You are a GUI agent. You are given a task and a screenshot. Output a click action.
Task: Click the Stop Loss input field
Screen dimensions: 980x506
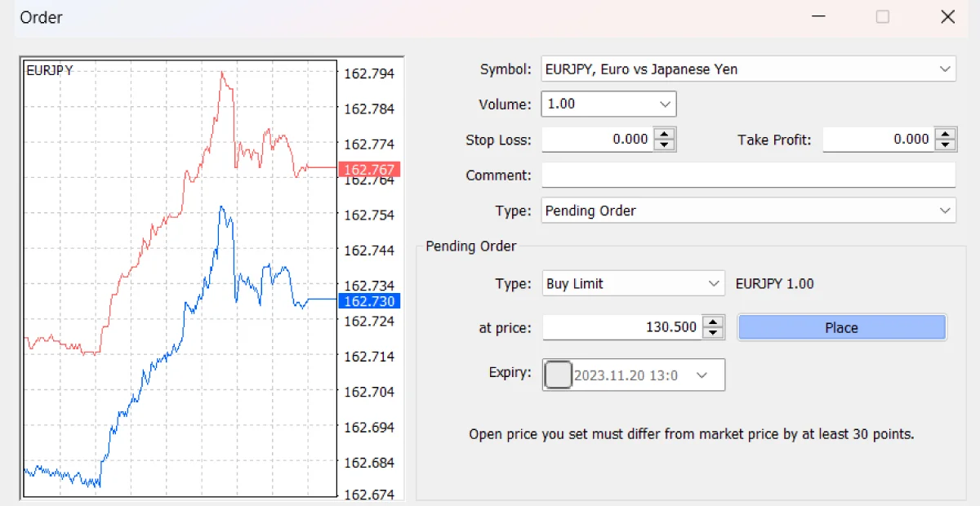pyautogui.click(x=598, y=140)
